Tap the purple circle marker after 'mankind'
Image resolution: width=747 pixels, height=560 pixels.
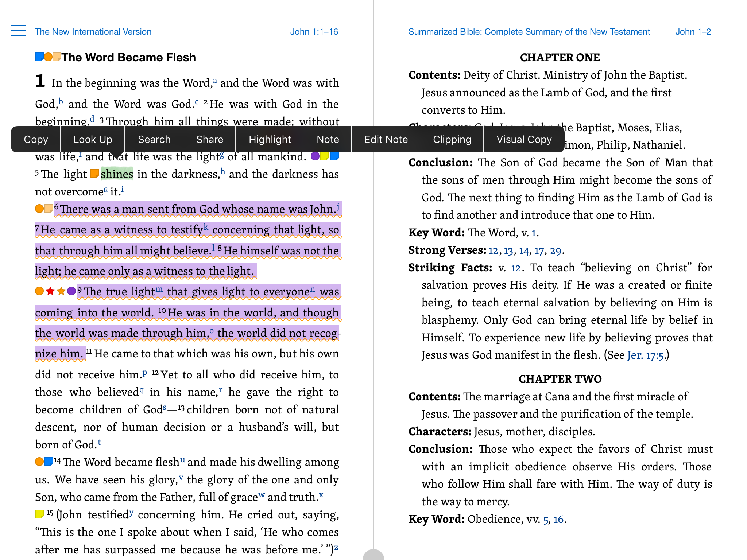(x=315, y=156)
